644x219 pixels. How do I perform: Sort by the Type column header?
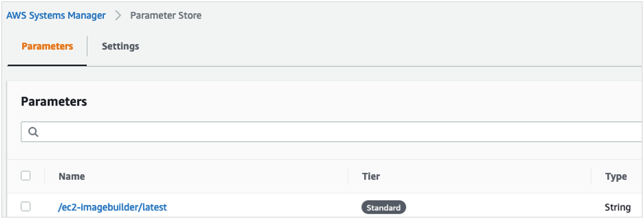[616, 176]
